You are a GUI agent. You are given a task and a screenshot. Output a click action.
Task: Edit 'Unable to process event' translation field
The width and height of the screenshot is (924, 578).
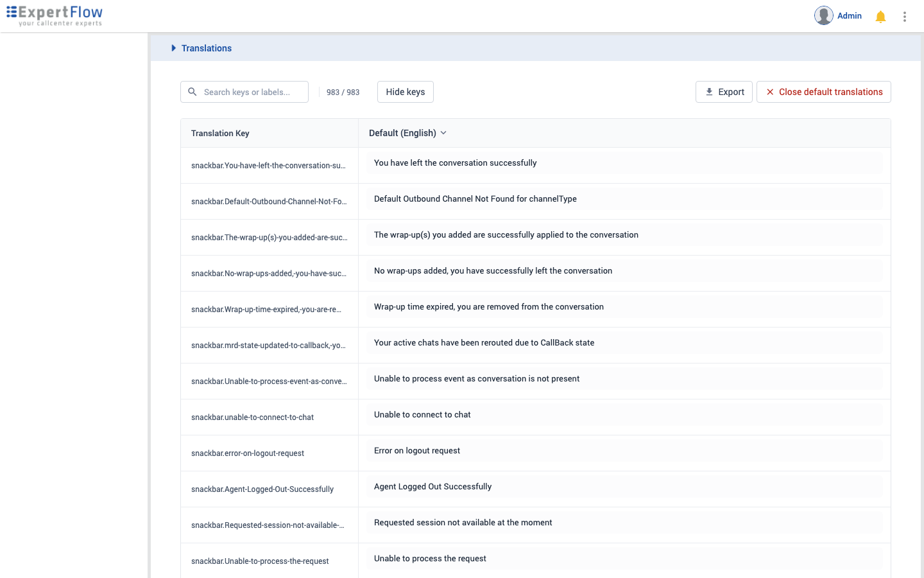tap(624, 379)
